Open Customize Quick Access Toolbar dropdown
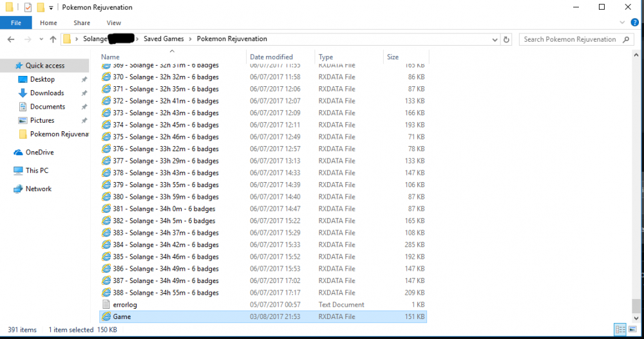Viewport: 644px width, 339px height. tap(51, 8)
